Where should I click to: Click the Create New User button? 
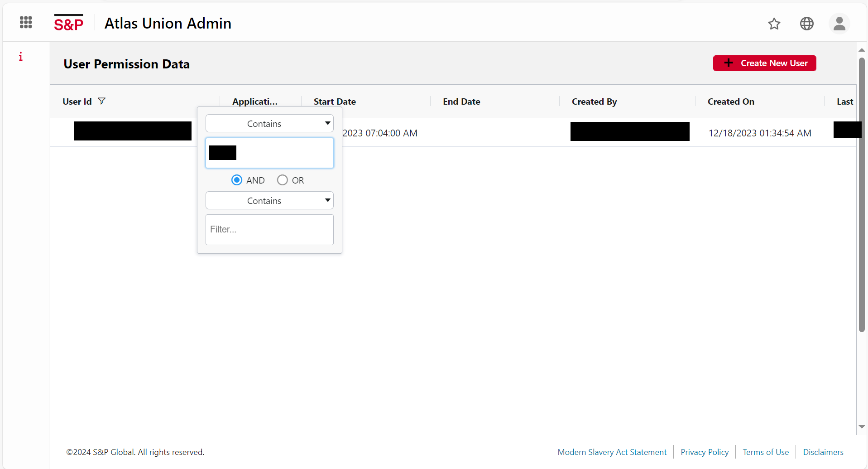pos(765,63)
